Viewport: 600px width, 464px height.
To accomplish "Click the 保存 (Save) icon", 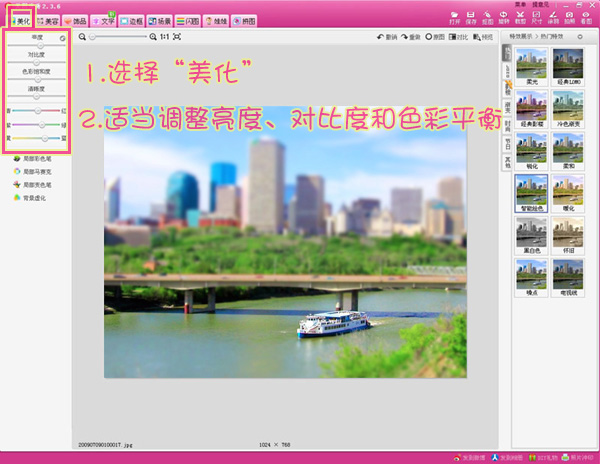I will click(x=473, y=16).
